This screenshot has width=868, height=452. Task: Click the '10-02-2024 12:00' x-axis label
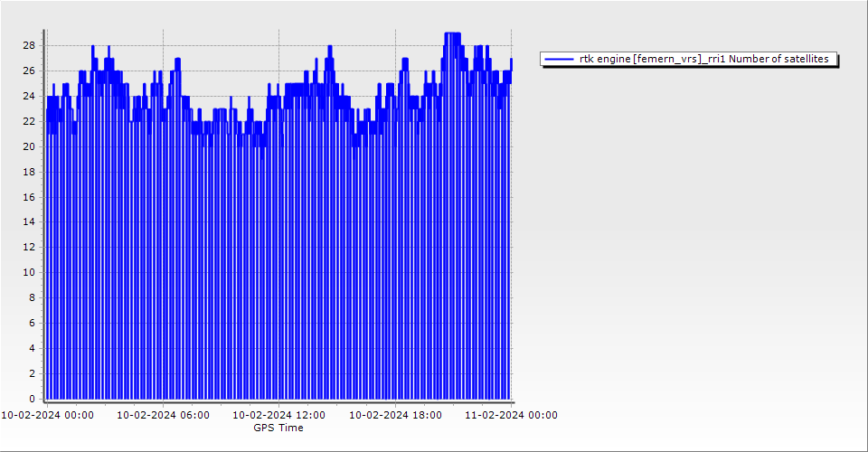pos(278,416)
